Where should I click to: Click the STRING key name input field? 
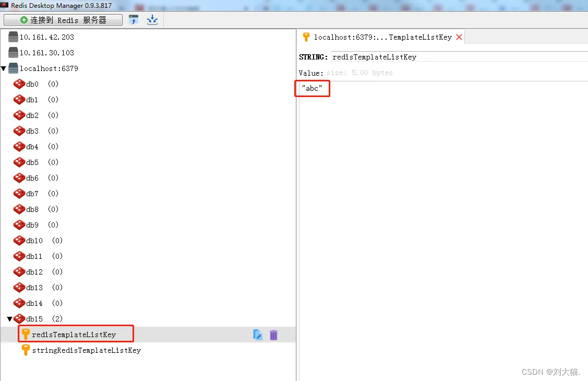click(x=459, y=56)
